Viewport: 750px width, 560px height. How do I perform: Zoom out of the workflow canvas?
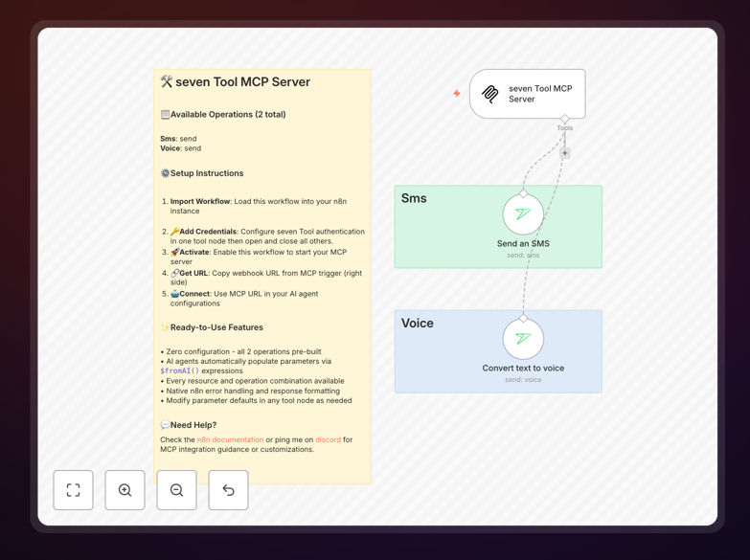pyautogui.click(x=176, y=490)
